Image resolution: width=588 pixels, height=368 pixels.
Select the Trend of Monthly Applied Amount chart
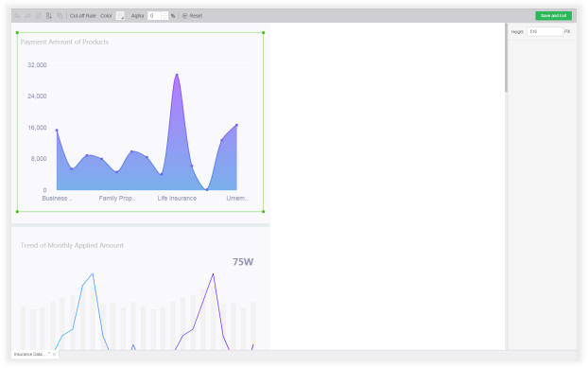(x=140, y=289)
